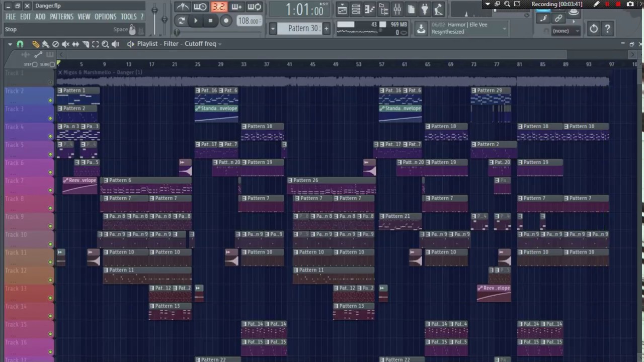Click the song position slider knob

click(177, 32)
